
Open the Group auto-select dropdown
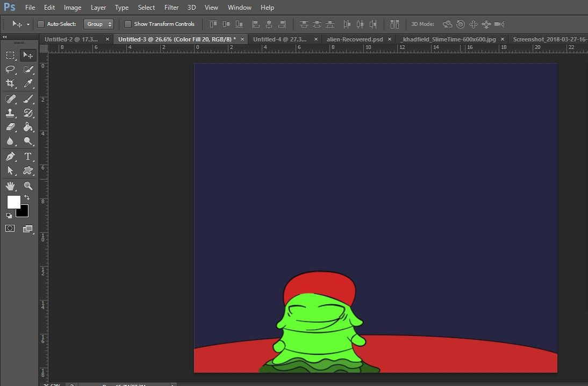tap(98, 24)
